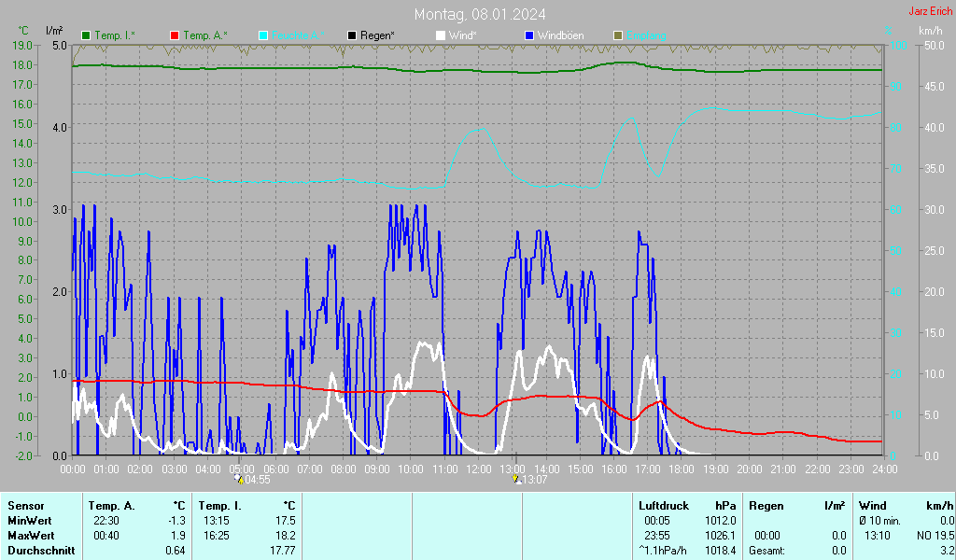Click the Wind header in the bottom table
This screenshot has height=560, width=956.
[873, 505]
